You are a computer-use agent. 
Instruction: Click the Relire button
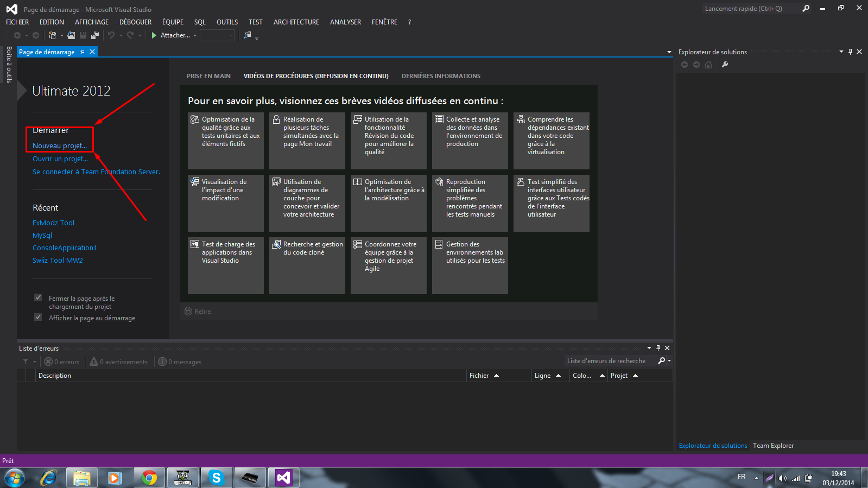coord(198,311)
